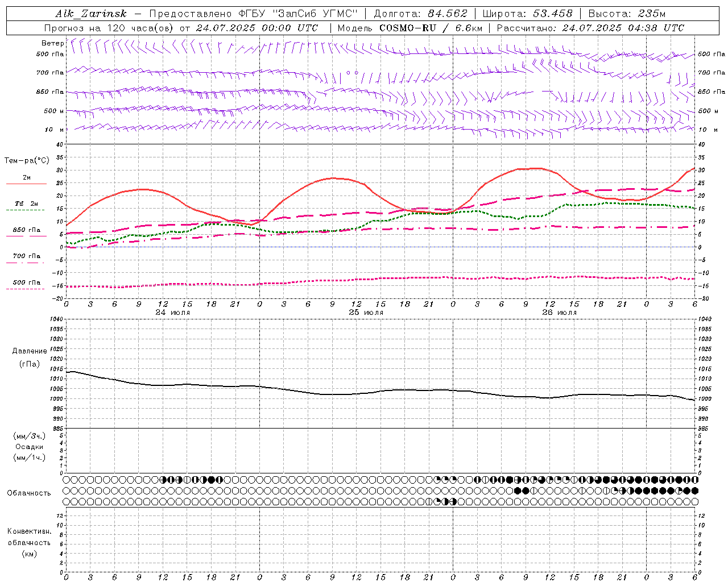Click the "Рассчитано: 24.07.2025 04:38 UTC" timestamp
This screenshot has width=728, height=582.
click(x=590, y=28)
